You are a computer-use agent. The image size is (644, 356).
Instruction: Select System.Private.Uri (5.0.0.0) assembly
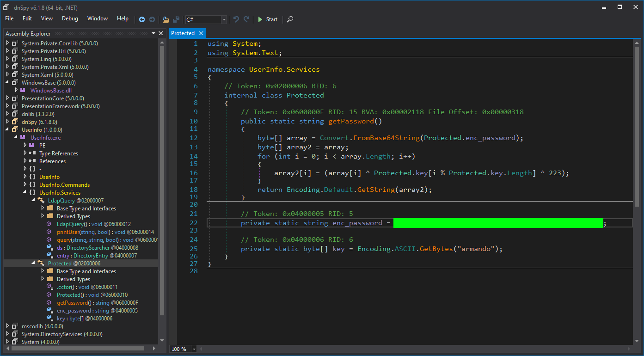[54, 51]
